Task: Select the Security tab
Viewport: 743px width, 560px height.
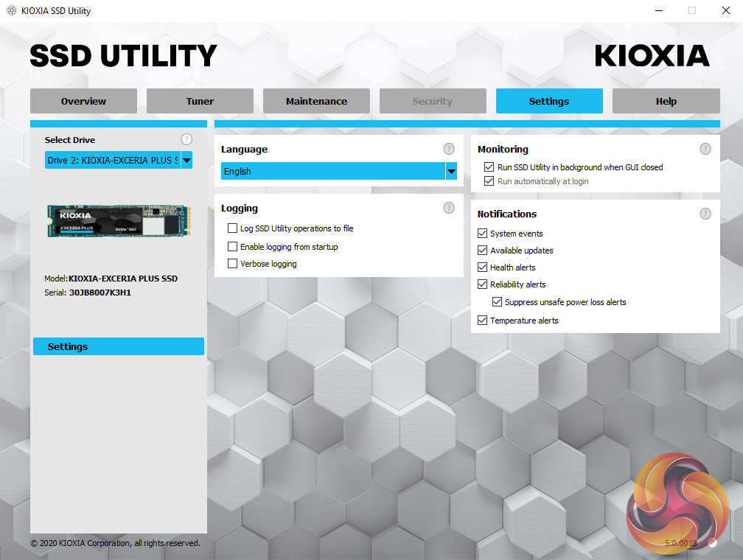Action: 433,101
